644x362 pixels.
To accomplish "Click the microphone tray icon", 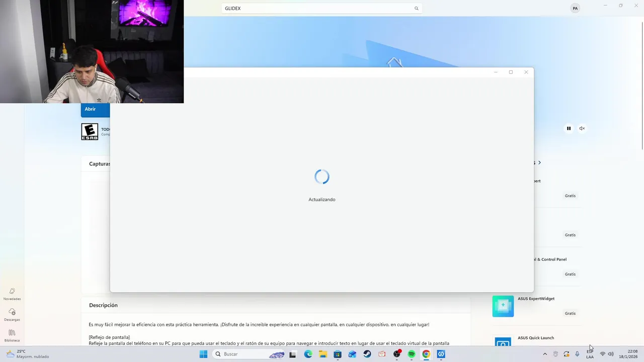I will click(577, 354).
